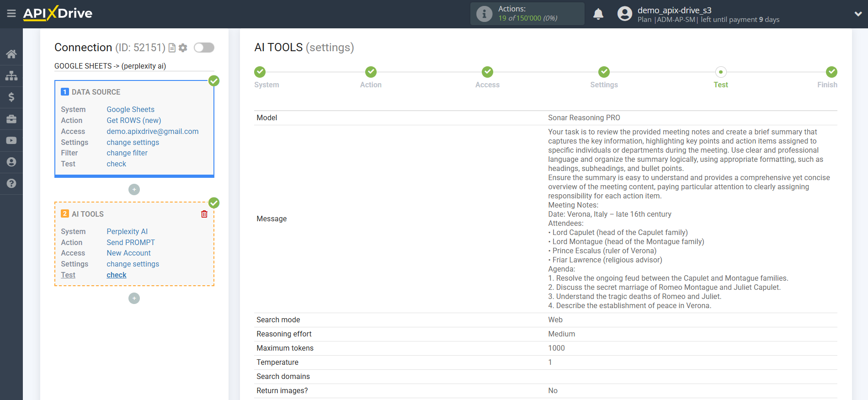Click the Actions 19 of 150'000 counter

[527, 14]
